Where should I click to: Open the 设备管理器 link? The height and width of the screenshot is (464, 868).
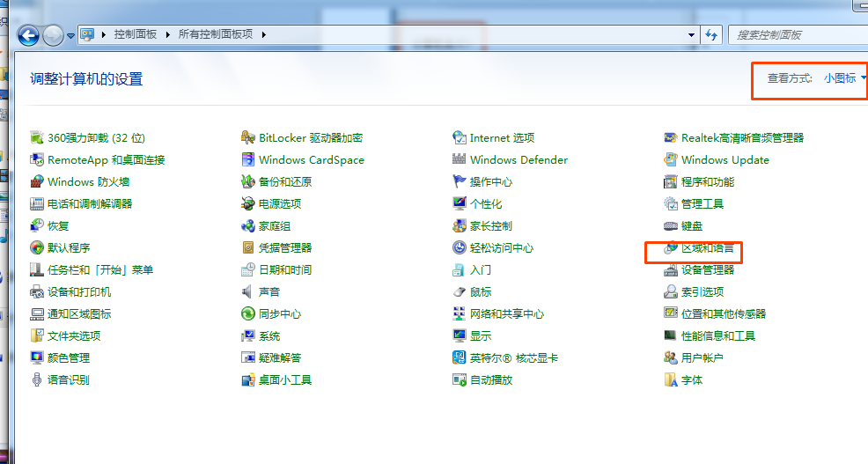[x=707, y=270]
